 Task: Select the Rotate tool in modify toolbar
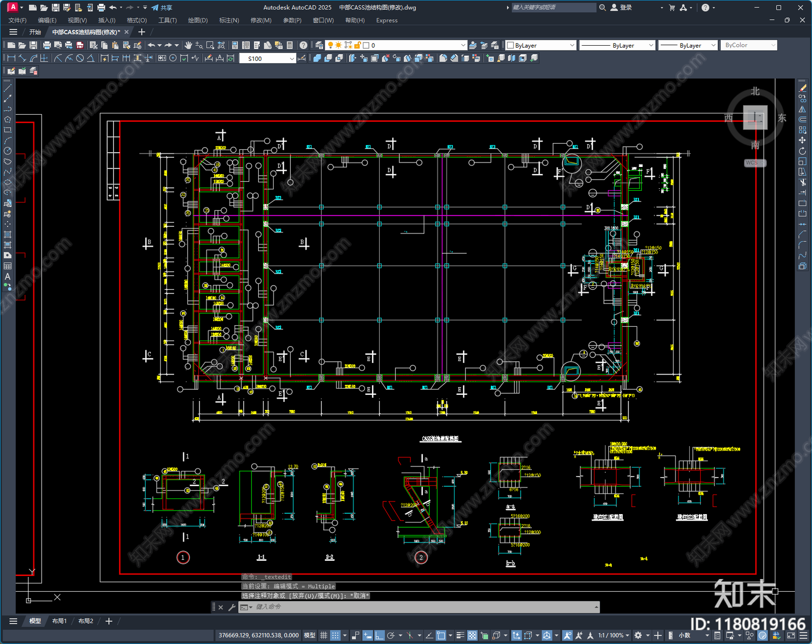pos(802,151)
